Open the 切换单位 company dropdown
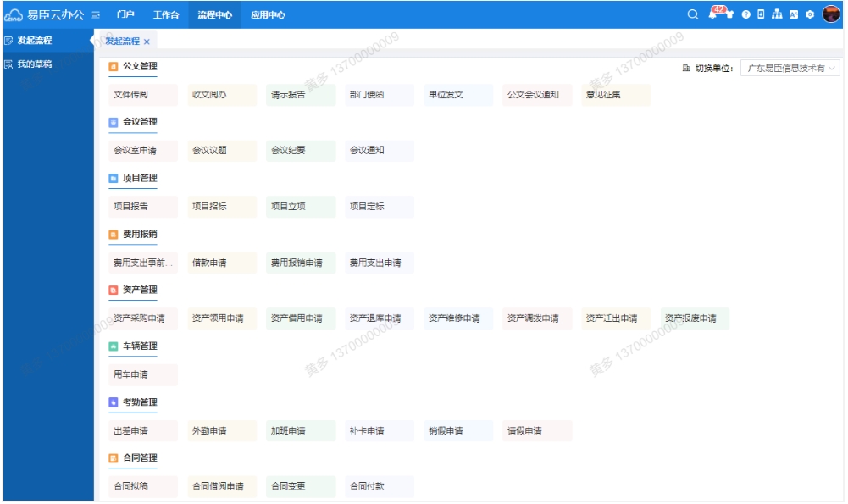 coord(790,68)
